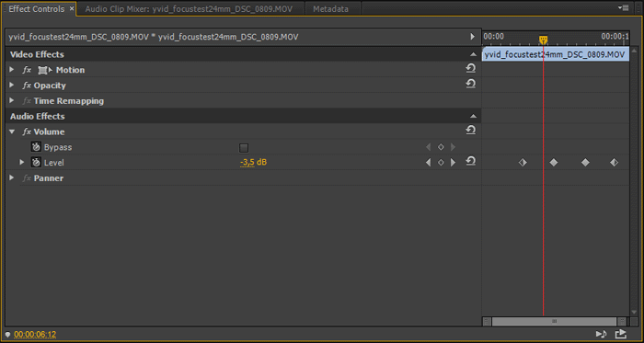Select the last Level keyframe diamond
644x343 pixels.
coord(614,163)
